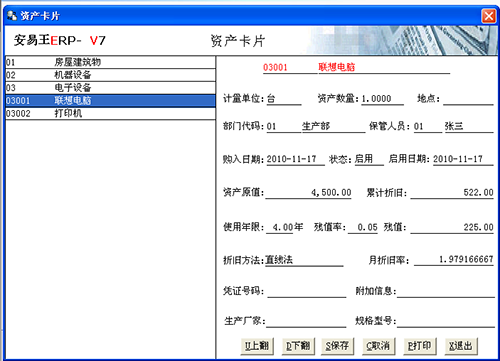Click the department name field 生产部
Viewport: 500px width, 361px height.
point(334,126)
